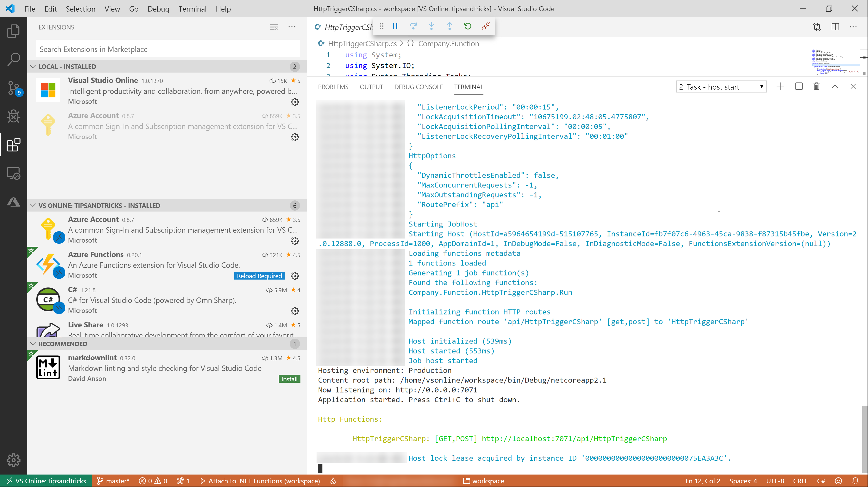Restart the debugging session

[468, 26]
